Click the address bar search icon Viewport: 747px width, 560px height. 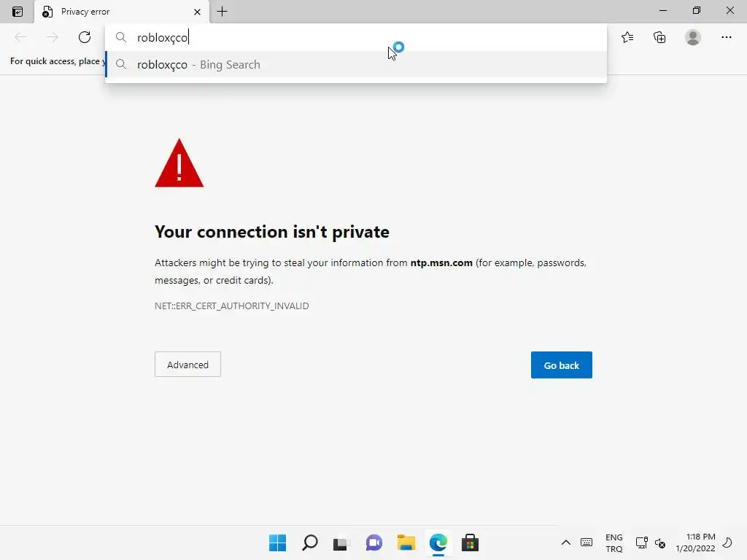tap(121, 37)
